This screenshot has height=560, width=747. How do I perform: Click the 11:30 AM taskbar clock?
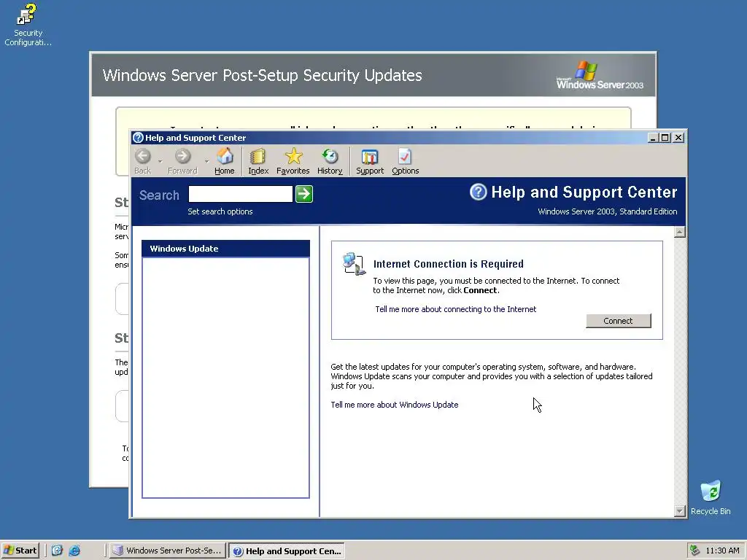click(x=722, y=551)
